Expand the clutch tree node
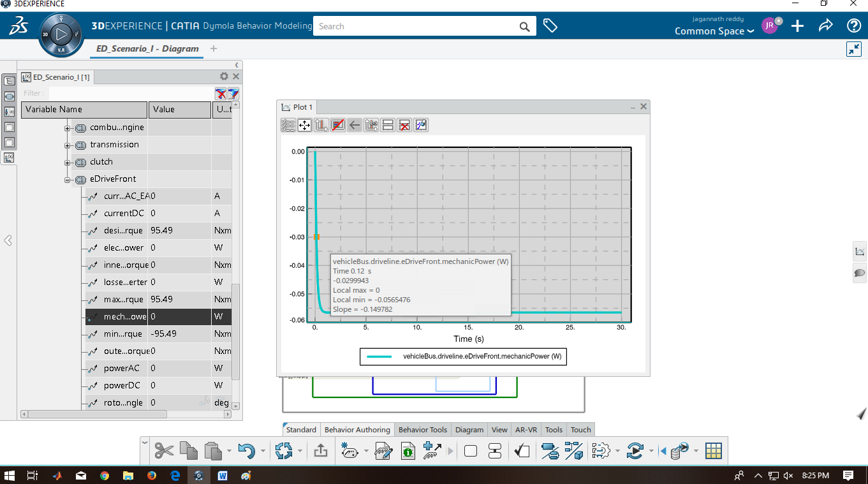This screenshot has width=868, height=484. point(68,162)
